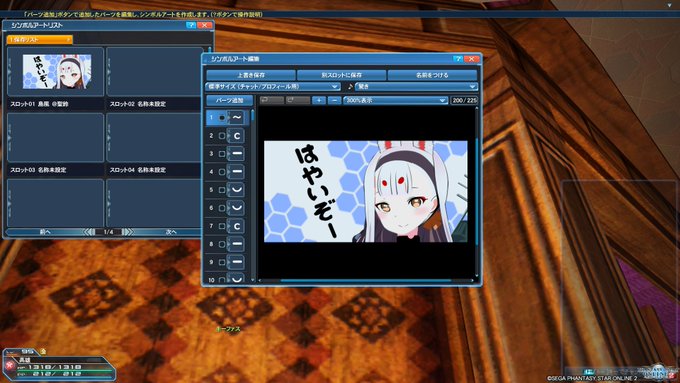Zoom in with the plus button

click(319, 100)
